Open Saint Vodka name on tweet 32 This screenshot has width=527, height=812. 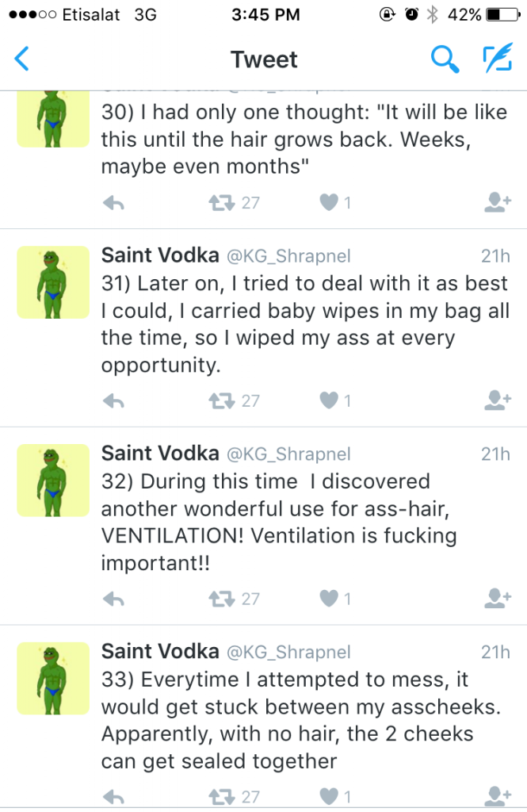pos(160,454)
